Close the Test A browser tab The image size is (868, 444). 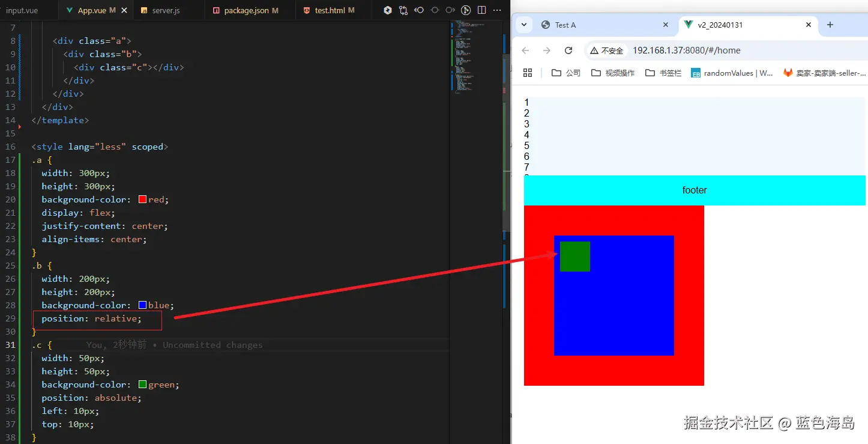tap(665, 25)
